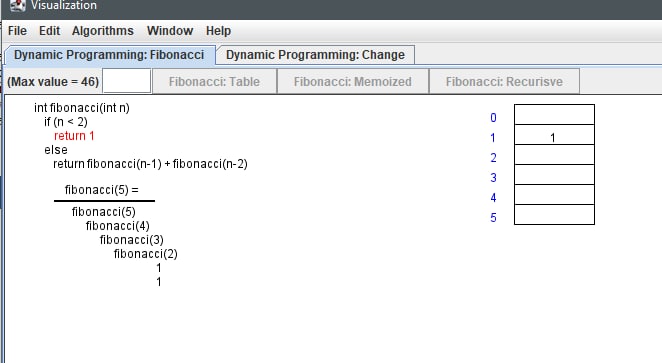Click the red 'return 1' code line
This screenshot has height=363, width=662.
pos(74,136)
